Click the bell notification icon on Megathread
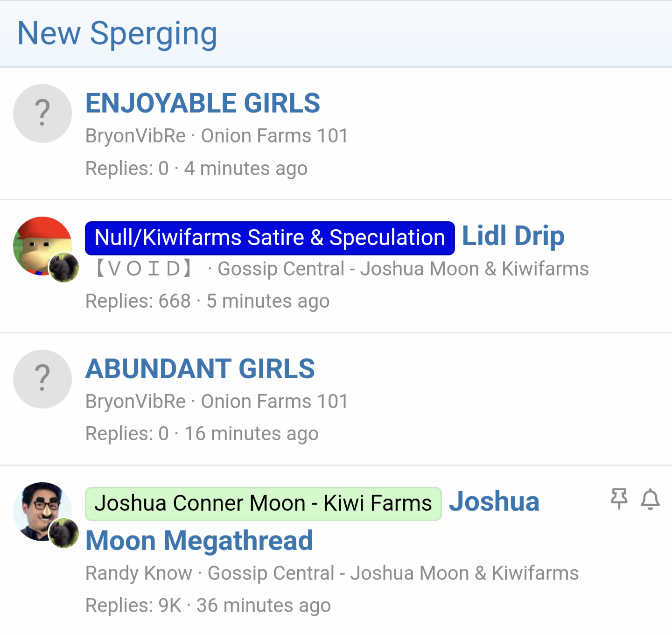This screenshot has width=672, height=635. point(650,499)
